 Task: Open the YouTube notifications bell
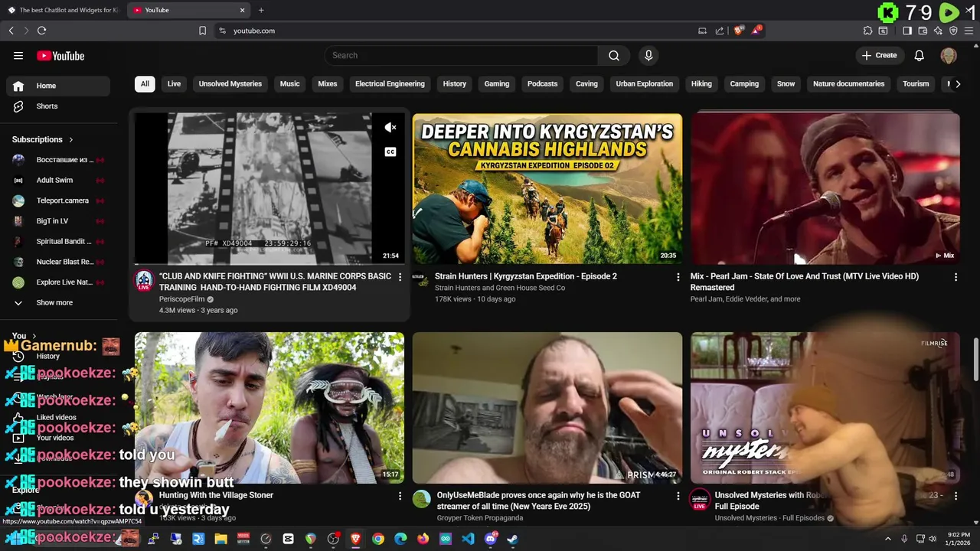coord(920,55)
